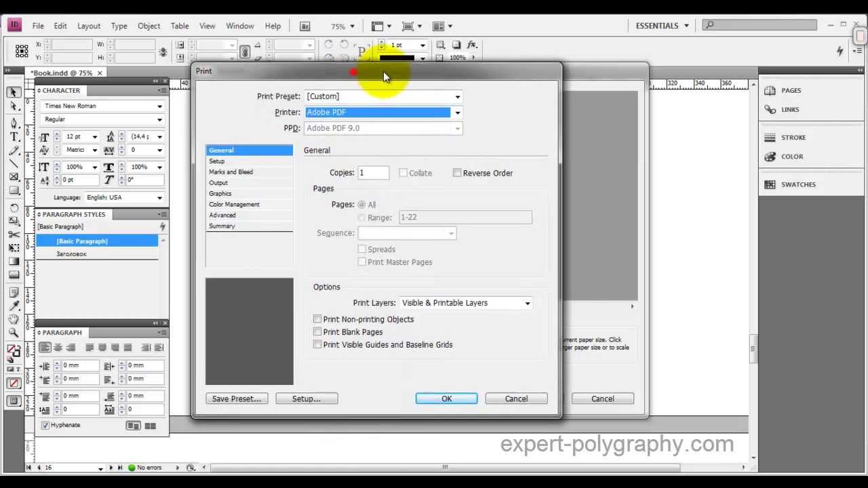Select the Range radio button
This screenshot has width=868, height=488.
coord(361,218)
